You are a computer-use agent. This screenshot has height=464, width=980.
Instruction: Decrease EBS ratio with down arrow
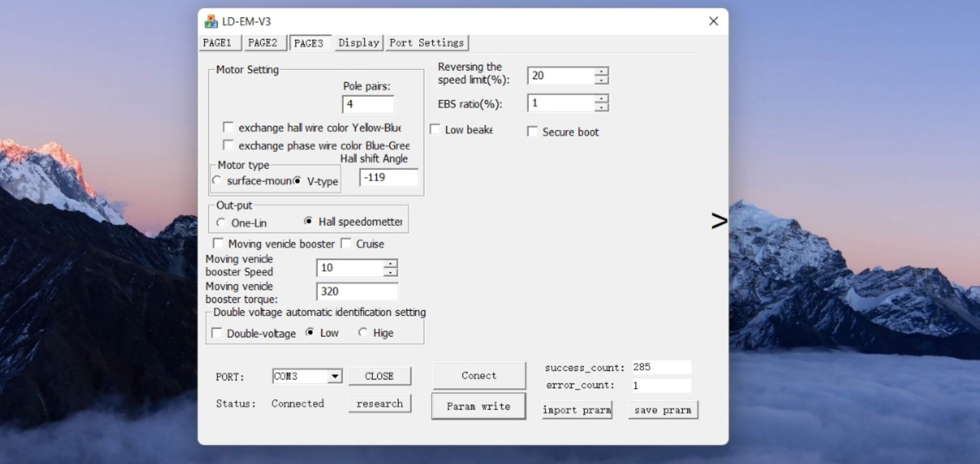pos(601,107)
